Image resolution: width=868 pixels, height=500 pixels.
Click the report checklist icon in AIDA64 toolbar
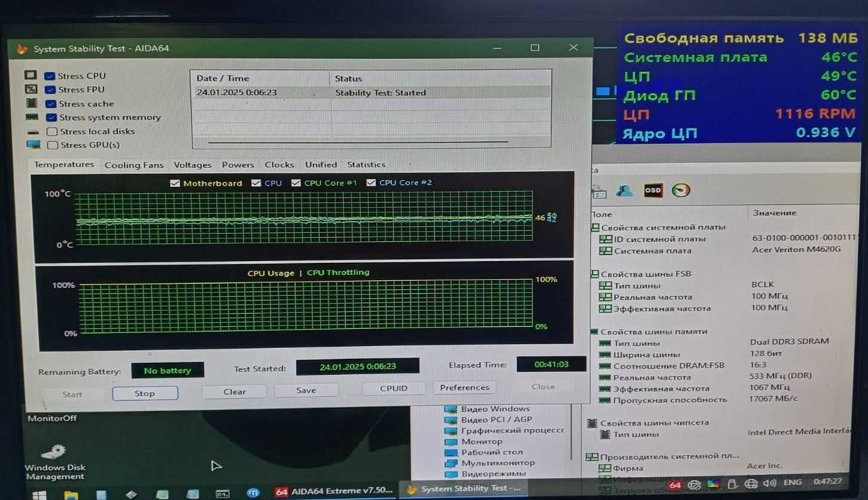[599, 192]
